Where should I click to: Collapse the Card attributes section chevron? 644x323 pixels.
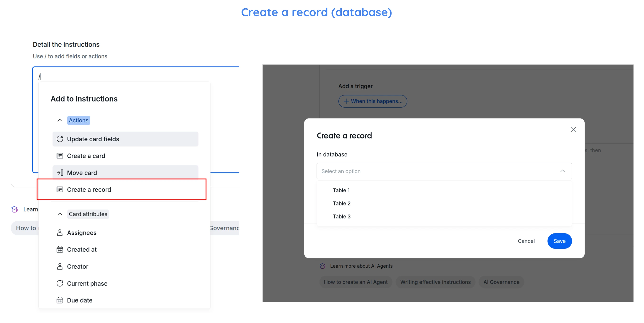60,214
